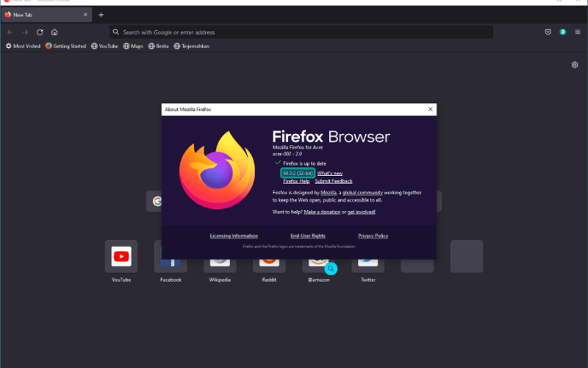Image resolution: width=588 pixels, height=368 pixels.
Task: Open YouTube bookmark in toolbar
Action: [104, 46]
